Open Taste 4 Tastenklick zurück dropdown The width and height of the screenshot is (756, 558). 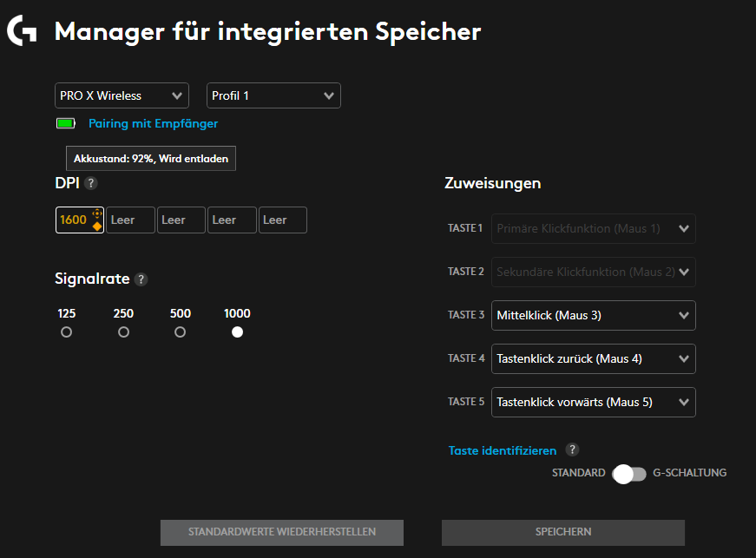coord(594,358)
